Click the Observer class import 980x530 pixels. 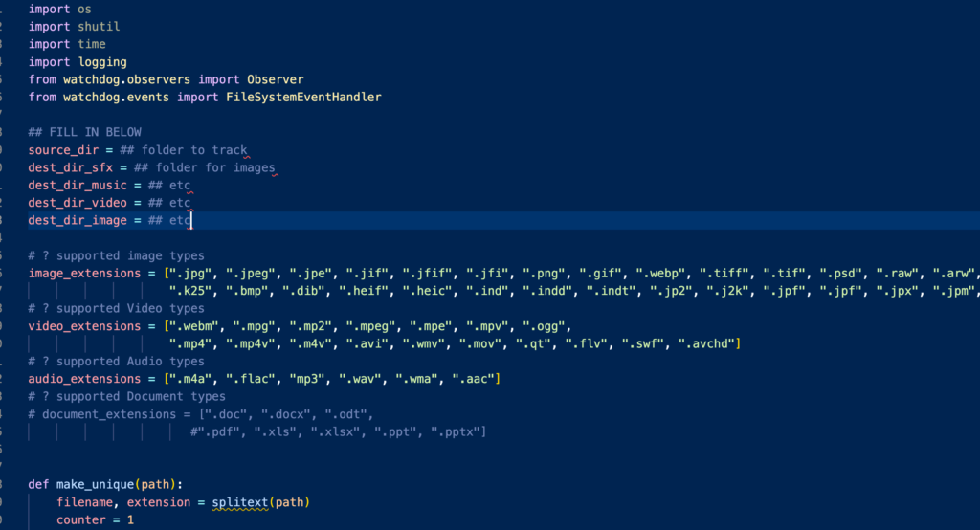click(275, 80)
